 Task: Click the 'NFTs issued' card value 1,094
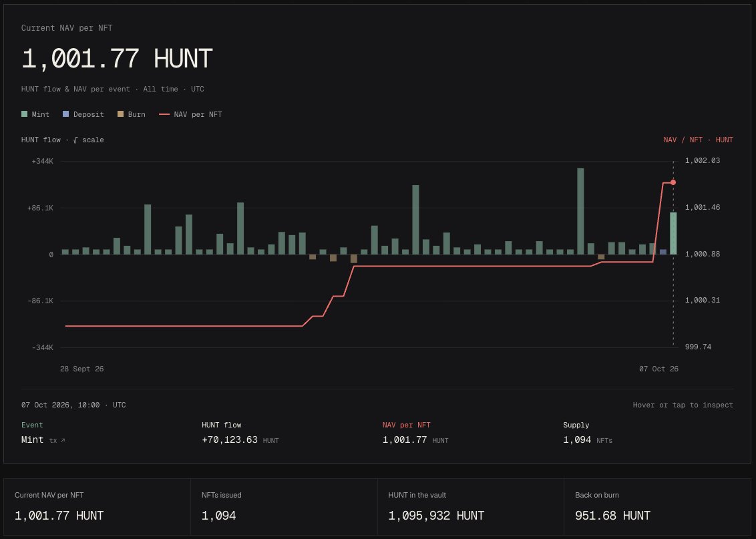[x=219, y=516]
